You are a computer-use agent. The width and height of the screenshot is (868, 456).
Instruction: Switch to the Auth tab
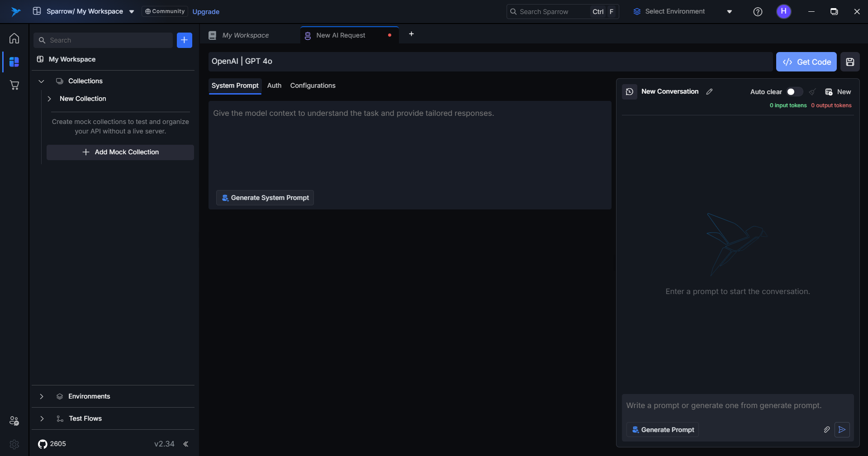[274, 85]
